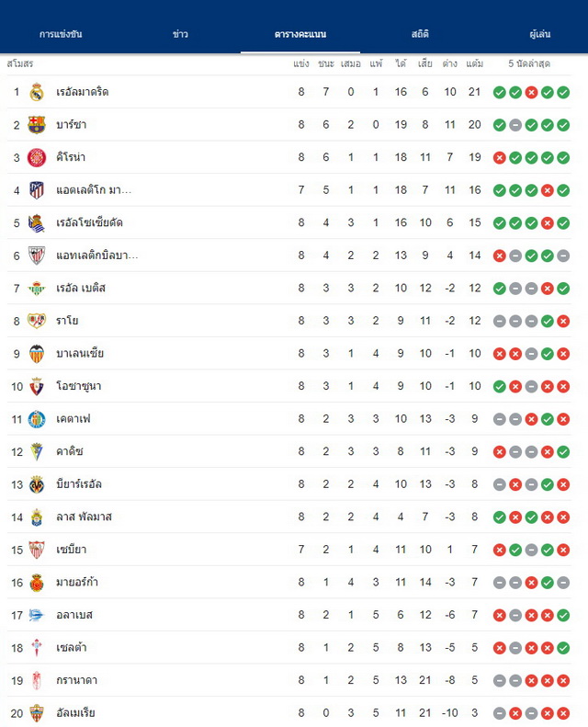Select the เซบียา row in the table
The width and height of the screenshot is (588, 727).
(x=289, y=550)
